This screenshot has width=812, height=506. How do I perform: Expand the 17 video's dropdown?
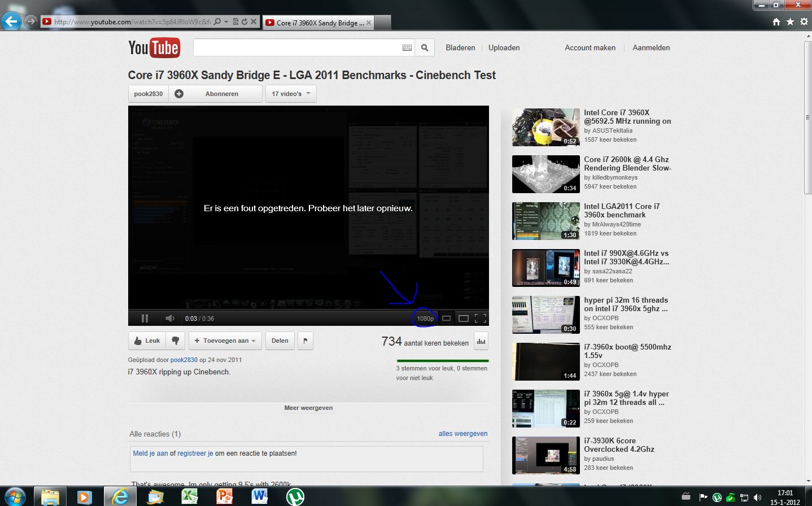pyautogui.click(x=291, y=94)
